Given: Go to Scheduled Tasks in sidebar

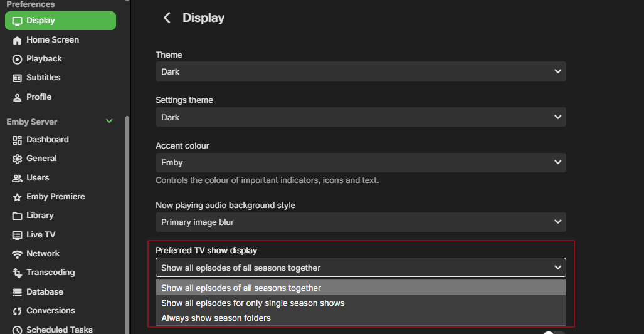Looking at the screenshot, I should pyautogui.click(x=59, y=330).
